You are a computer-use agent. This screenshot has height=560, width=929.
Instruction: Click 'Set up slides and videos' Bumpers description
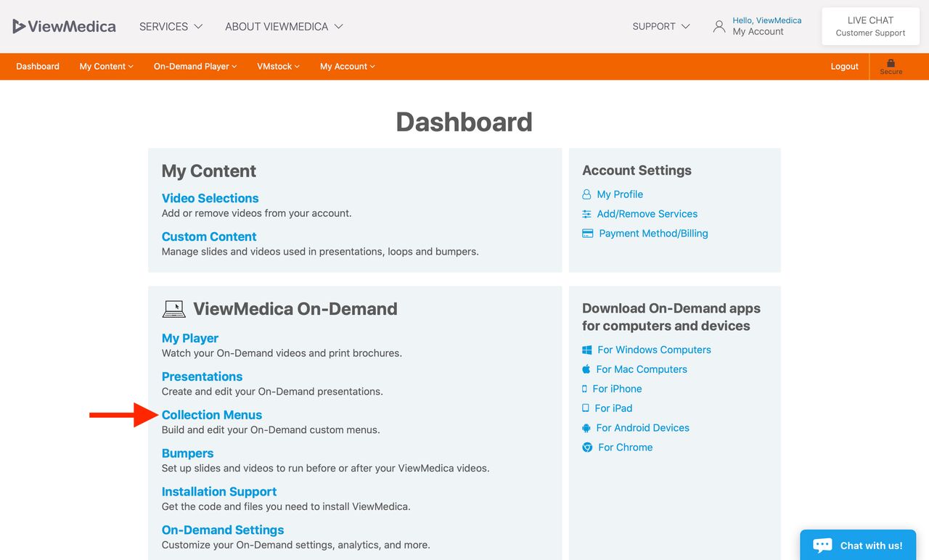tap(326, 468)
